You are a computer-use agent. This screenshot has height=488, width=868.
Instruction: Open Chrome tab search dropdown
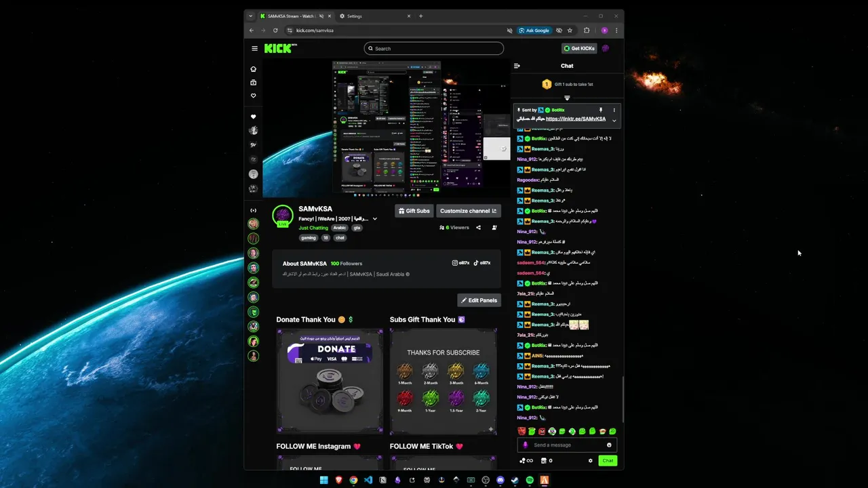(251, 16)
